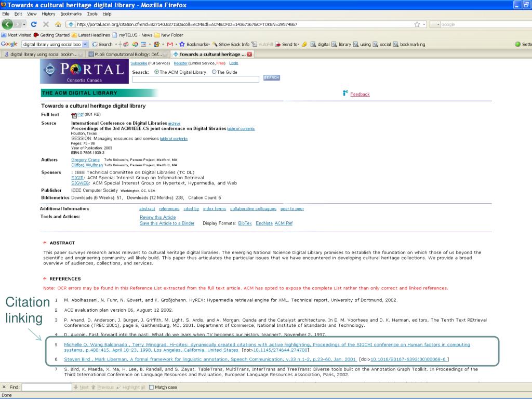
Task: Click the BibTex display format link
Action: (x=245, y=223)
